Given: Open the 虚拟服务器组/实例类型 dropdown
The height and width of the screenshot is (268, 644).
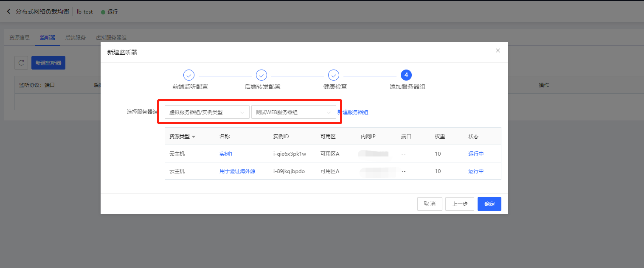Looking at the screenshot, I should 207,112.
